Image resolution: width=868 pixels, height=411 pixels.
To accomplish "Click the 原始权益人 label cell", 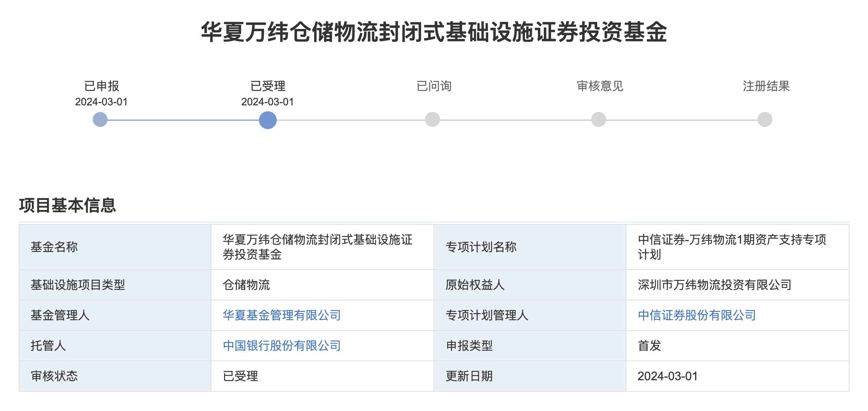I will point(530,285).
